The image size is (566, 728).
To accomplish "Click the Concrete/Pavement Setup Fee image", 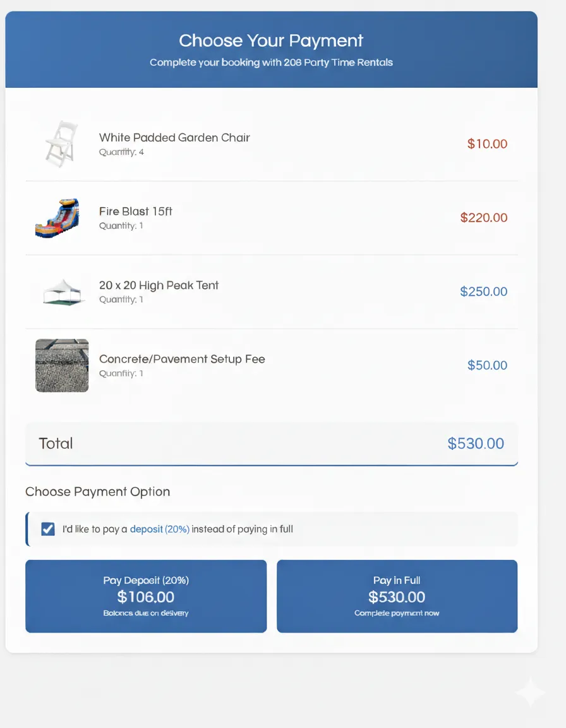I will click(x=62, y=365).
